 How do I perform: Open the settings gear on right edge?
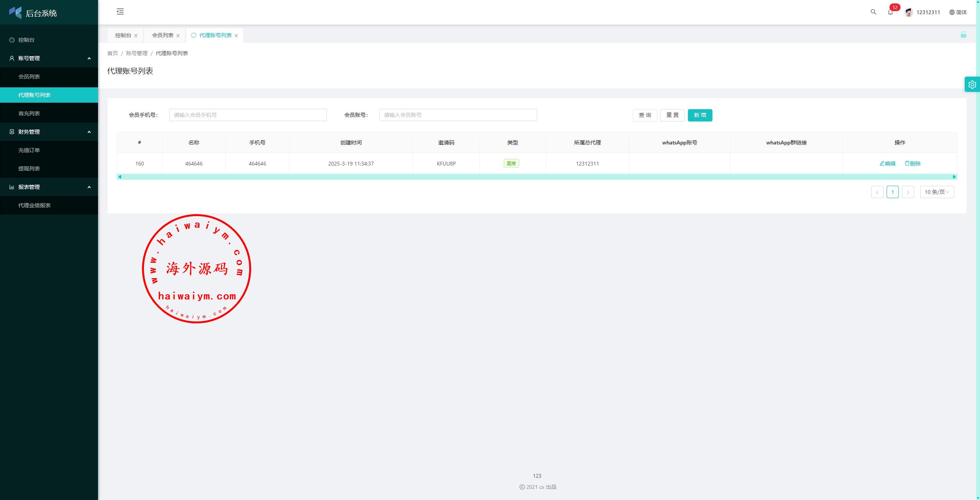(972, 85)
